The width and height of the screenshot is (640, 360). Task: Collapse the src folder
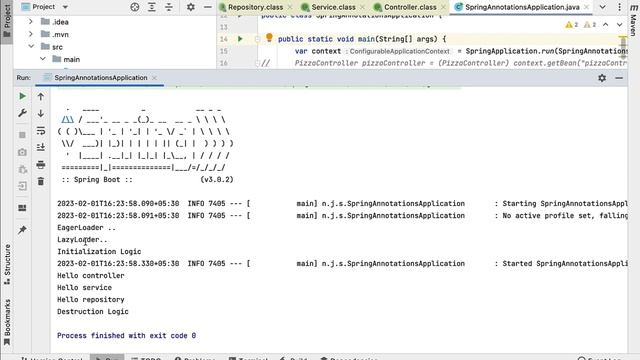pyautogui.click(x=31, y=47)
